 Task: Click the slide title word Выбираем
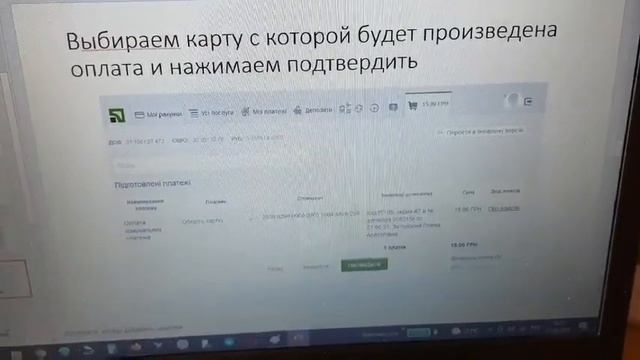pos(123,40)
